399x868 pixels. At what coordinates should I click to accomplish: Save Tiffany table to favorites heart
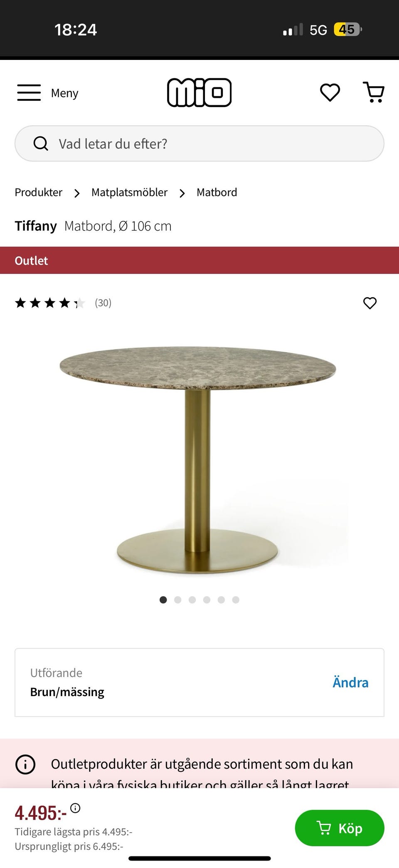coord(370,303)
